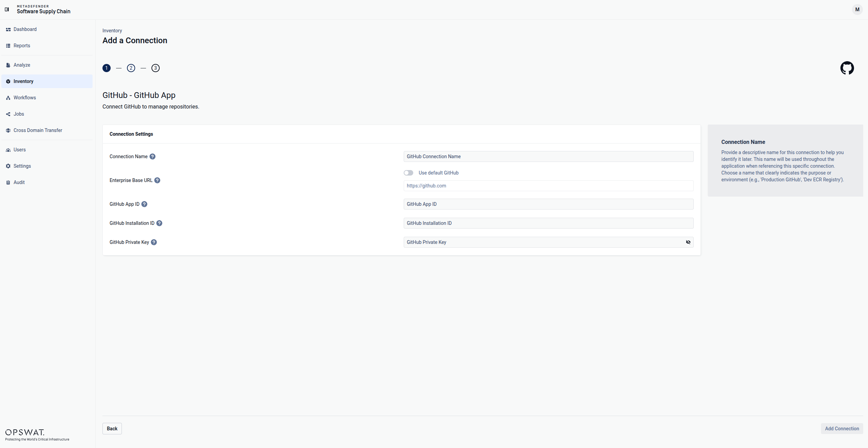Click the help icon beside GitHub Installation ID

pos(159,223)
